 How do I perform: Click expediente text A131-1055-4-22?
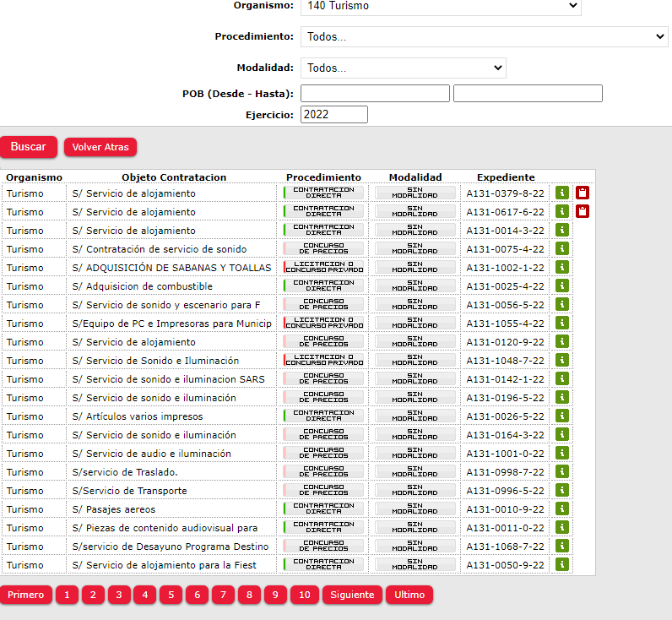coord(506,324)
